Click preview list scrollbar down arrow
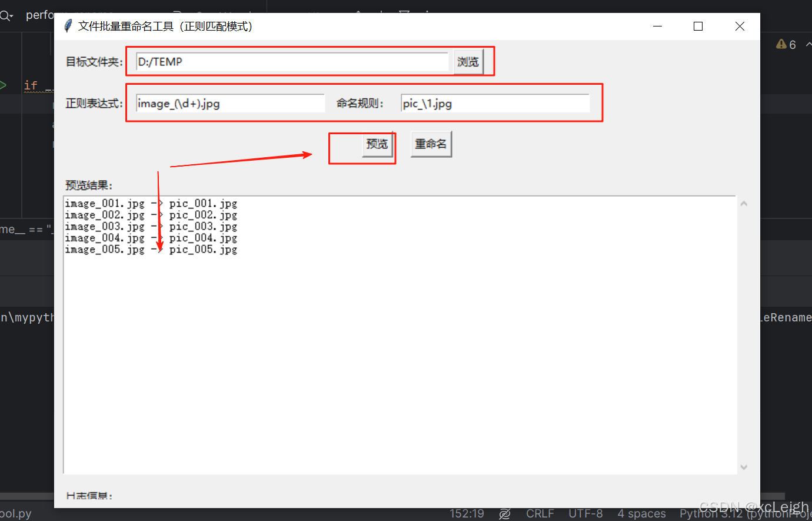 pyautogui.click(x=744, y=467)
